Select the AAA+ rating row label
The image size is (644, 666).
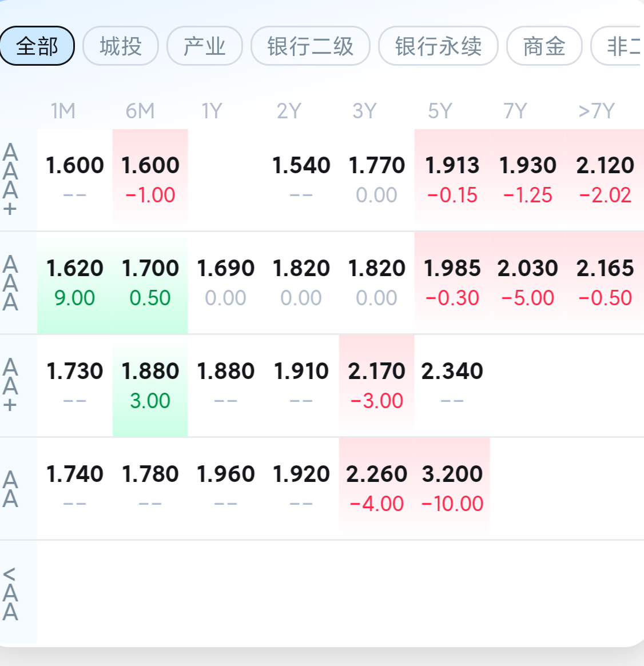point(10,179)
